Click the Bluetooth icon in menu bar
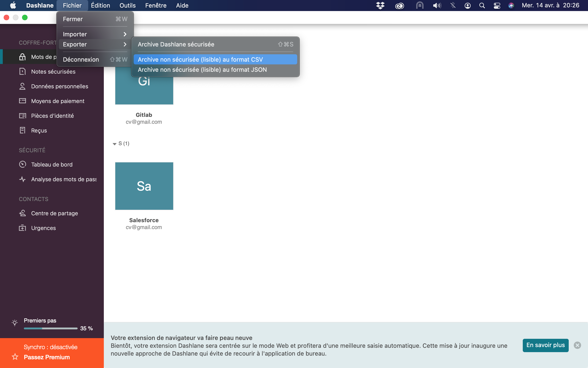This screenshot has height=368, width=588. point(453,5)
